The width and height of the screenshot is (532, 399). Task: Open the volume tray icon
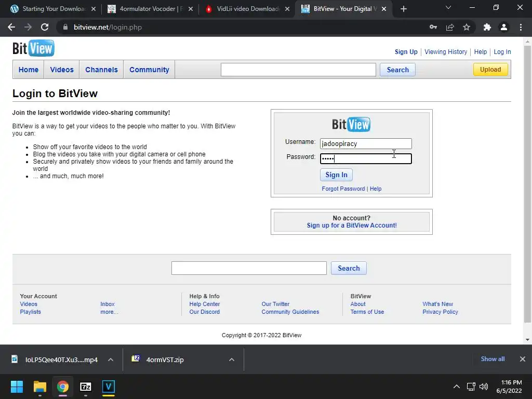[484, 387]
